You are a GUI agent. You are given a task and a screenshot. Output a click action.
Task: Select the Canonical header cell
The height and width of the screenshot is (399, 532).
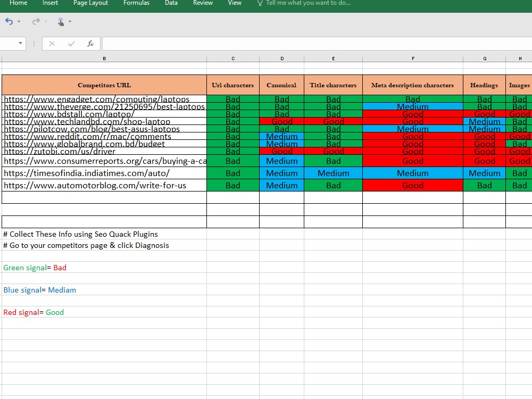pyautogui.click(x=282, y=85)
